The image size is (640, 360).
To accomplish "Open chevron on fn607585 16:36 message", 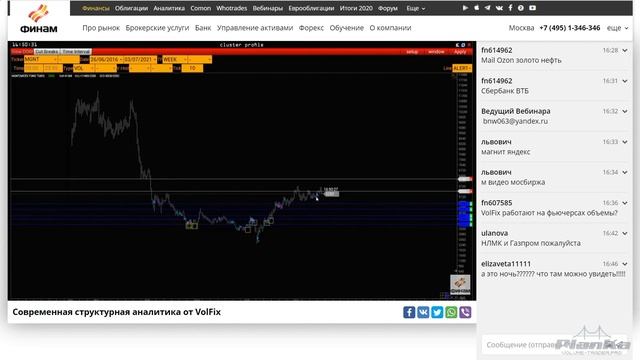I will tap(625, 203).
